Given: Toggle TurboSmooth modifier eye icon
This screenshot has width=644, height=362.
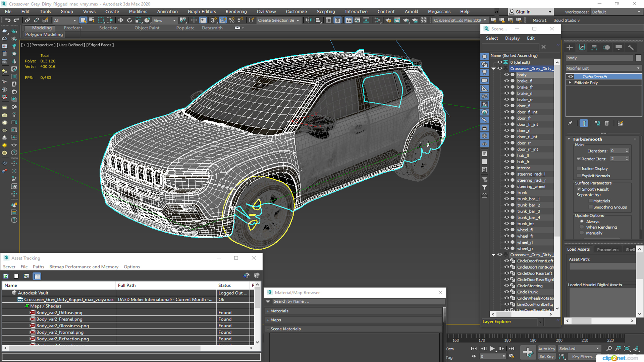Looking at the screenshot, I should [x=571, y=77].
